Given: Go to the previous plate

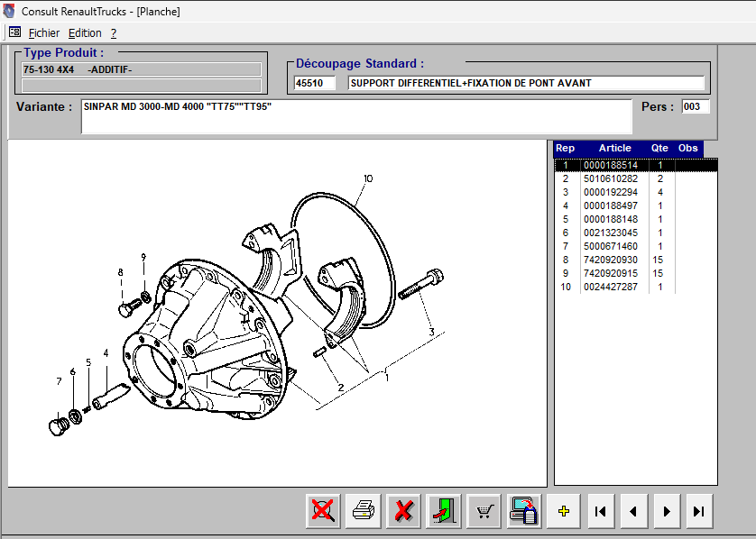Looking at the screenshot, I should (x=632, y=511).
